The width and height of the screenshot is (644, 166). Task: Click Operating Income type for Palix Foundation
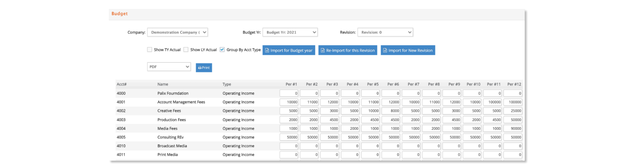tap(238, 93)
